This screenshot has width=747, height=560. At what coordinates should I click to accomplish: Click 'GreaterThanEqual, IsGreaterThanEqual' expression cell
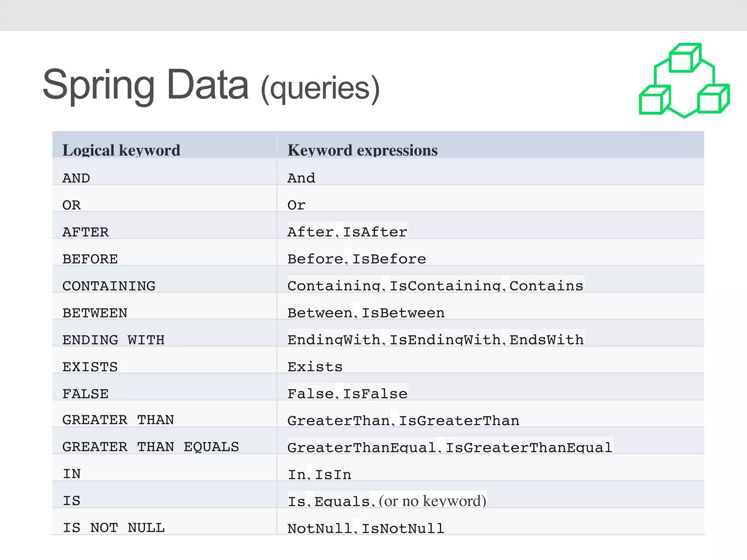(491, 441)
